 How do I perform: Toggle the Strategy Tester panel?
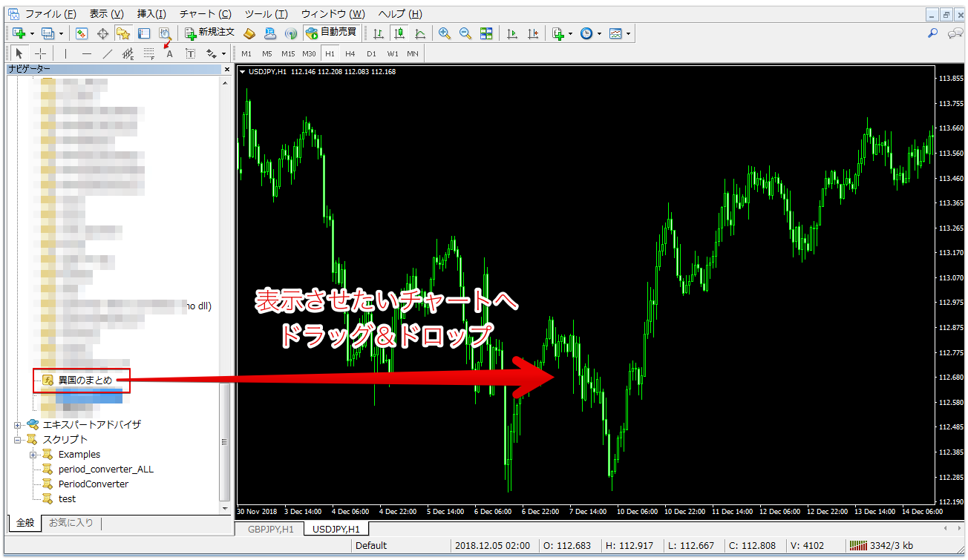165,33
